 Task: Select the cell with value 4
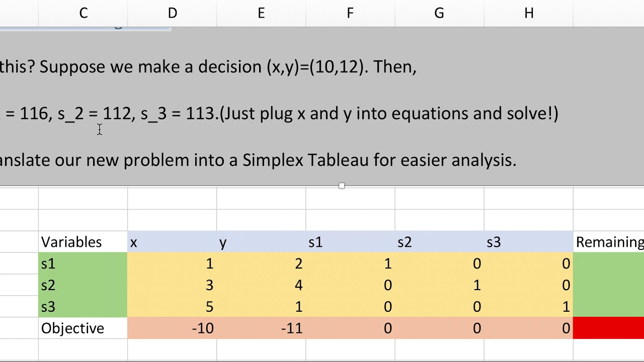[x=261, y=286]
